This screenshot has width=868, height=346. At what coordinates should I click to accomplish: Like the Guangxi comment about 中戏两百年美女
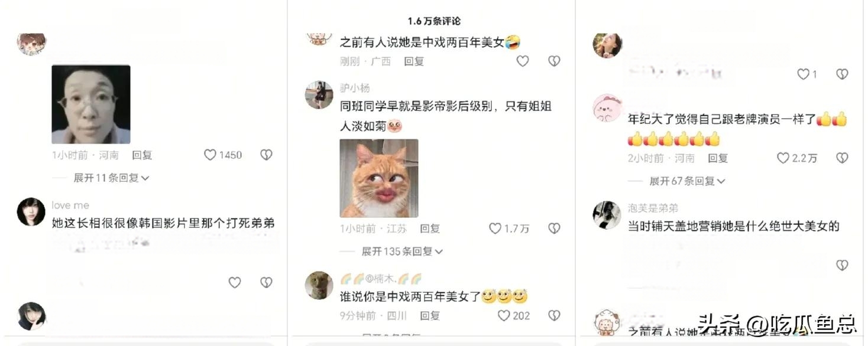click(523, 61)
